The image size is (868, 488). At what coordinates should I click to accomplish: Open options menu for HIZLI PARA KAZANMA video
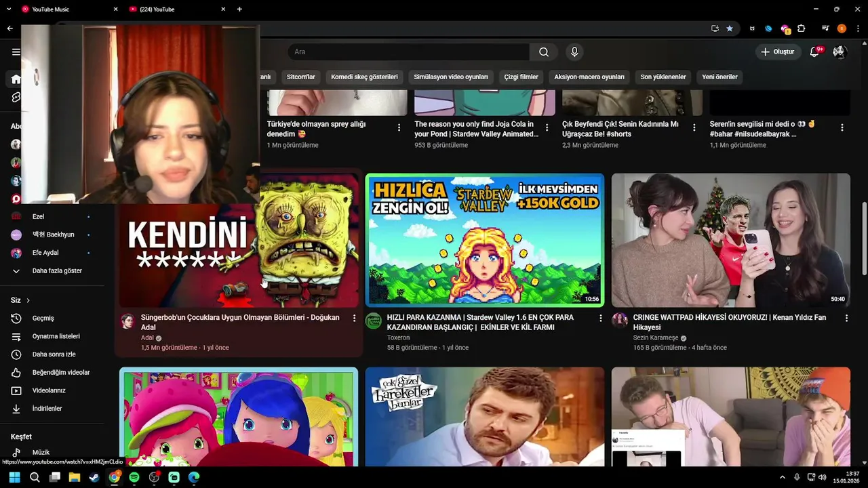click(x=600, y=318)
